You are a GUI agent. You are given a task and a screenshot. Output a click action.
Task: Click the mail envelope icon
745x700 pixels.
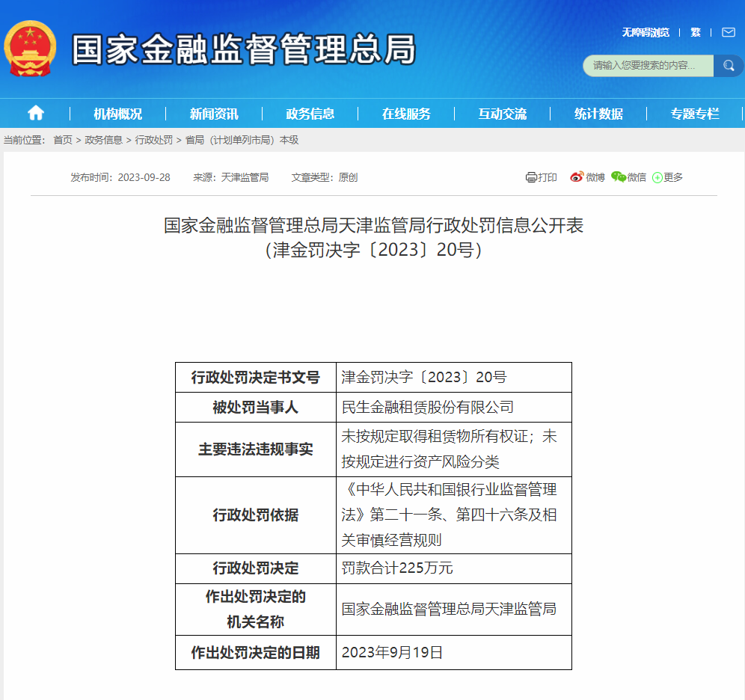click(728, 32)
